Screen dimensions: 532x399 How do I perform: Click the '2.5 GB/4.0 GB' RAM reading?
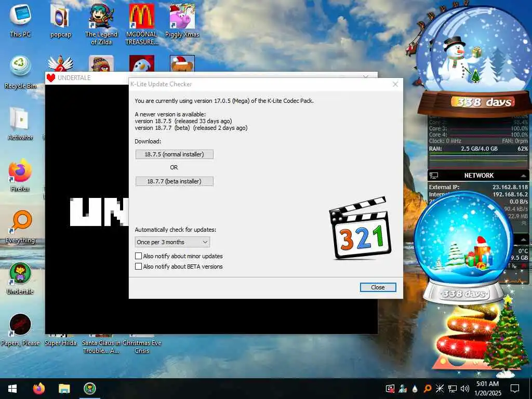point(479,149)
